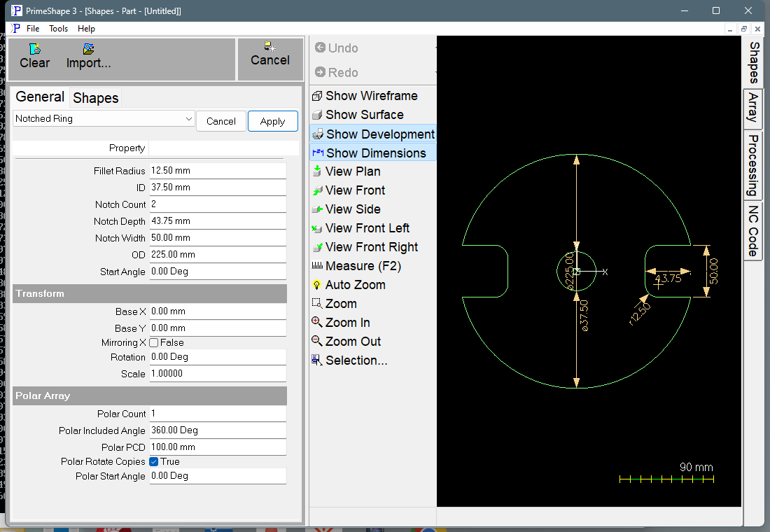Edit the Polar Start Angle field
The height and width of the screenshot is (532, 770).
point(218,475)
